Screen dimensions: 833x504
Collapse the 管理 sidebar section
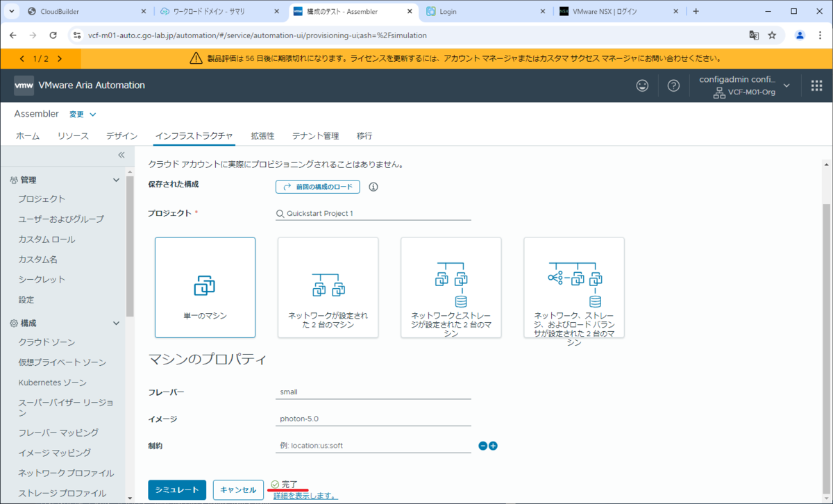click(116, 180)
